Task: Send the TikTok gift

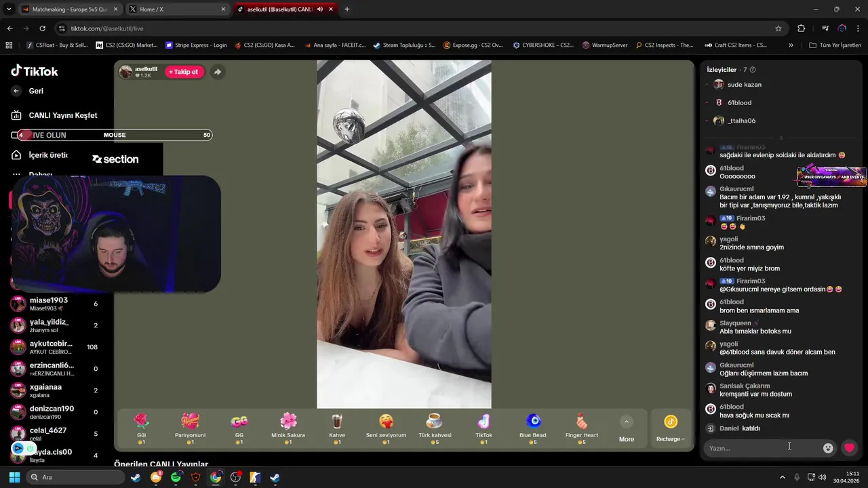Action: click(x=484, y=428)
